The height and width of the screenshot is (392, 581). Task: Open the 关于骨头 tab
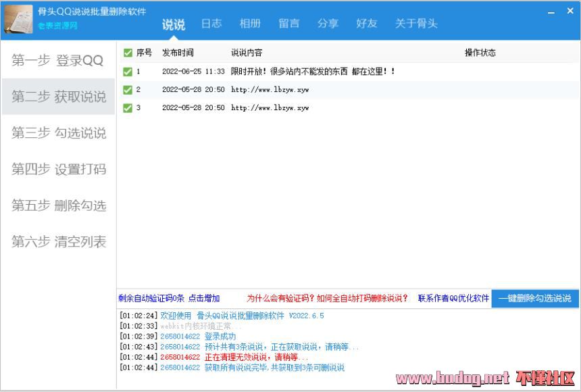416,24
